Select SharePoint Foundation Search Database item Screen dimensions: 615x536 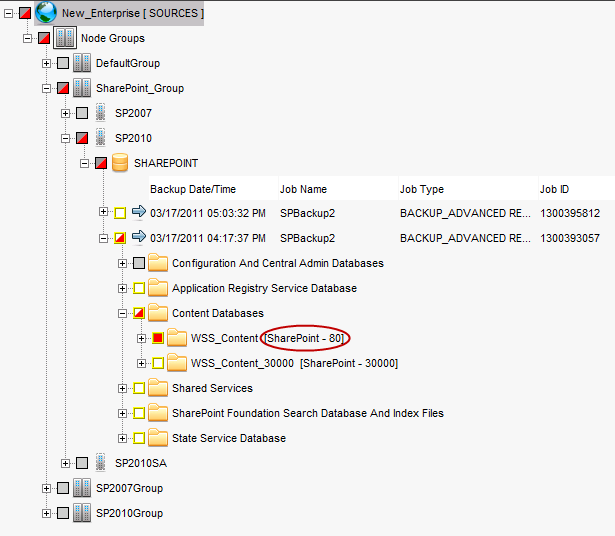pyautogui.click(x=307, y=413)
